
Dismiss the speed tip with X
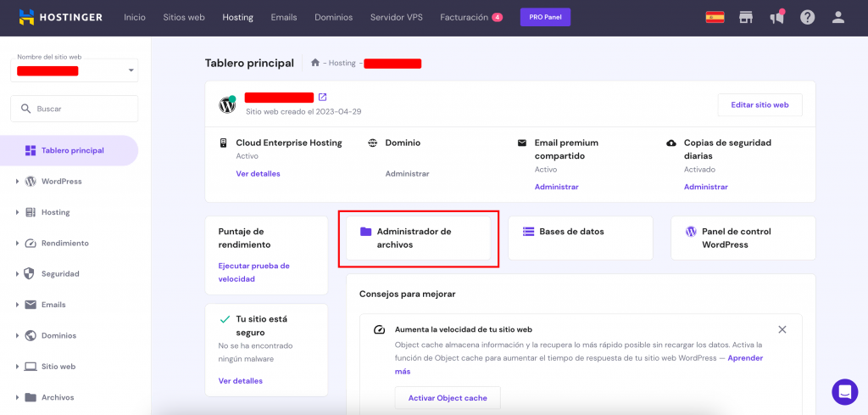(782, 329)
